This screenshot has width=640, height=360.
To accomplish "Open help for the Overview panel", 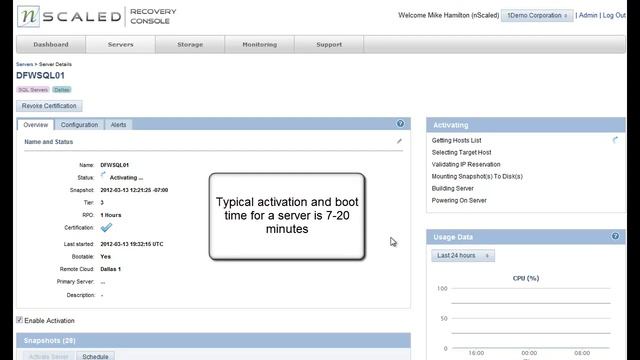I will coord(400,124).
